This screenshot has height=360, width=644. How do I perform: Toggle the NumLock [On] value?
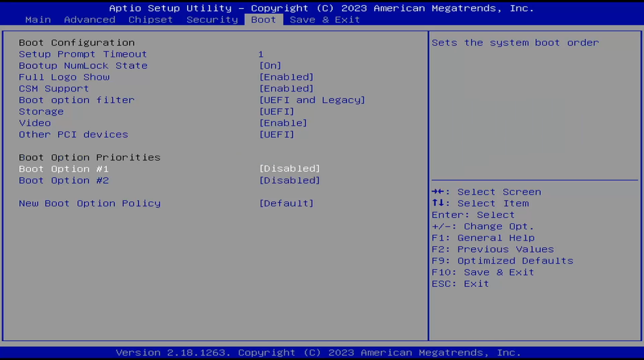[270, 66]
